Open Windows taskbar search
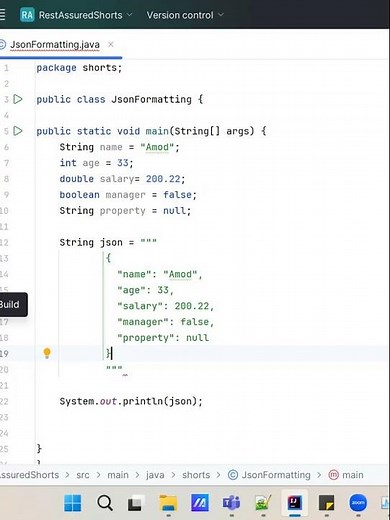 105,503
